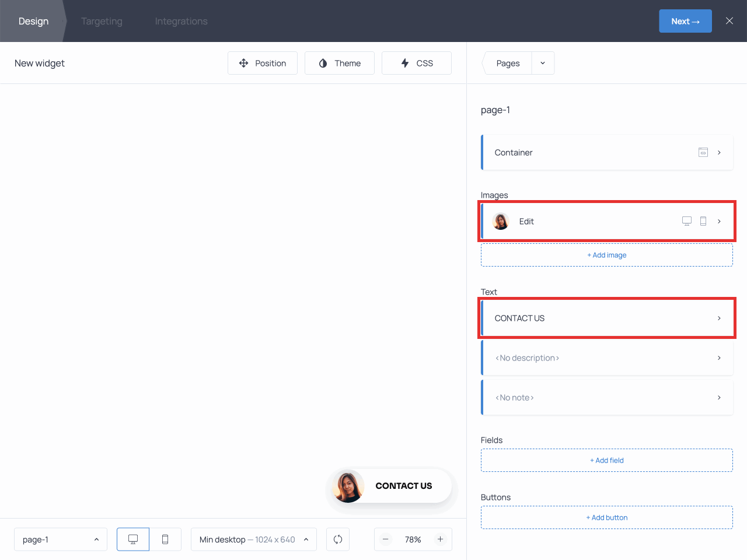The image size is (747, 560).
Task: Decrease zoom with the minus control
Action: pos(386,539)
